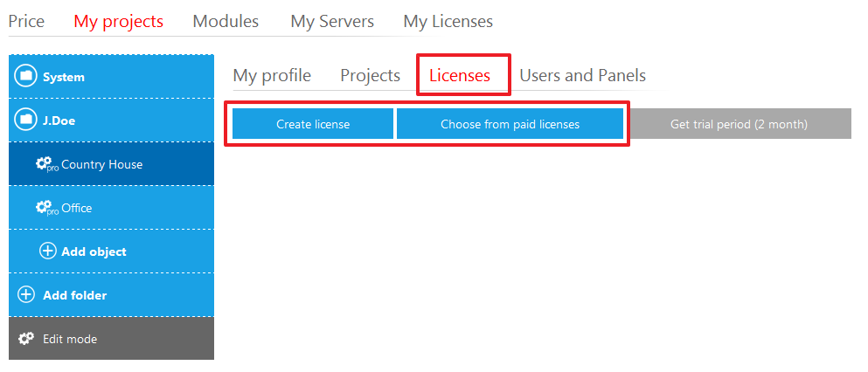Click the plus icon for Add object

coord(47,251)
